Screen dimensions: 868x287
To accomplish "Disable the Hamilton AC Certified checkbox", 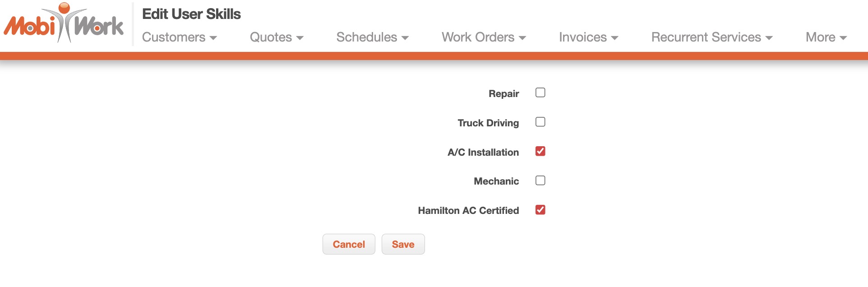I will coord(540,210).
